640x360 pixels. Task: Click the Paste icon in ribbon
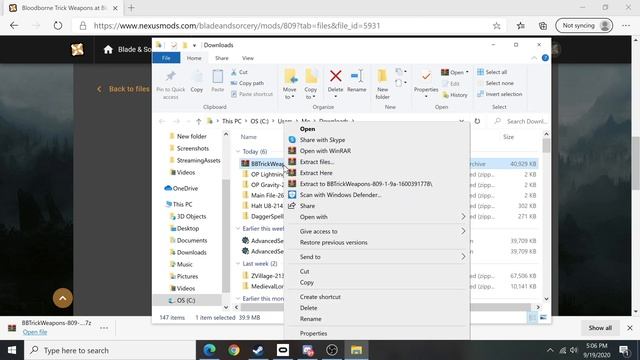pyautogui.click(x=218, y=77)
